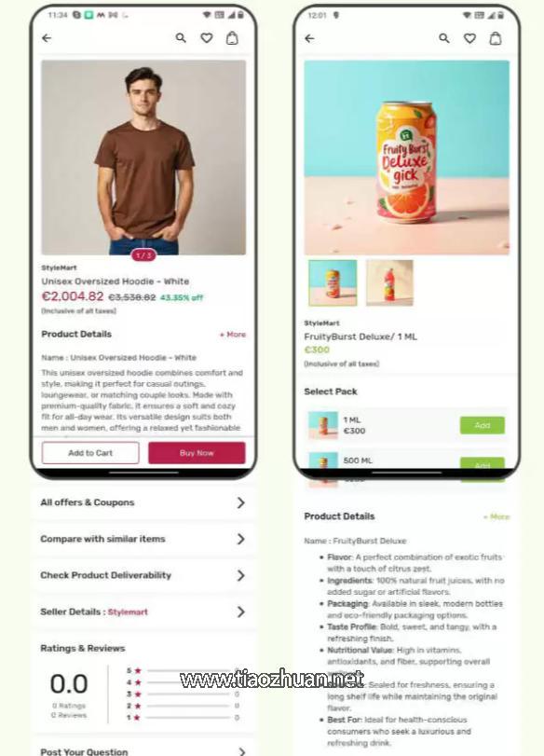Select orange can thumbnail image
Screen dimensions: 544x756
333,283
